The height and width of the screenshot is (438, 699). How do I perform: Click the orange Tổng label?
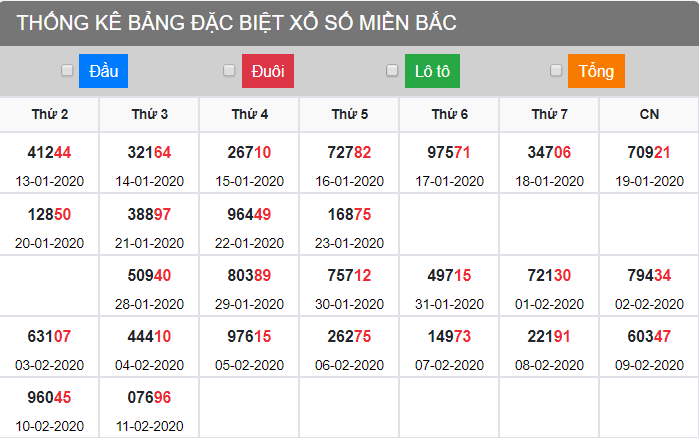596,71
